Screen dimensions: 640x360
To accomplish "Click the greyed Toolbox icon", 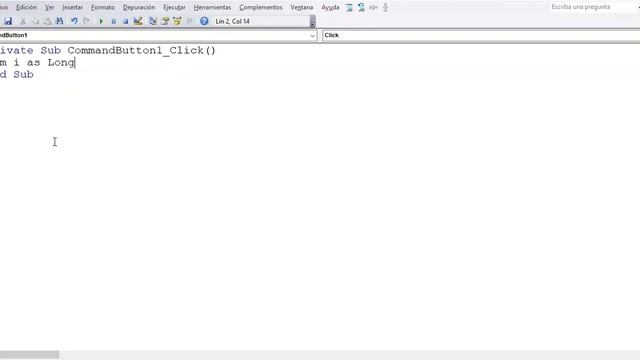I will coord(189,21).
